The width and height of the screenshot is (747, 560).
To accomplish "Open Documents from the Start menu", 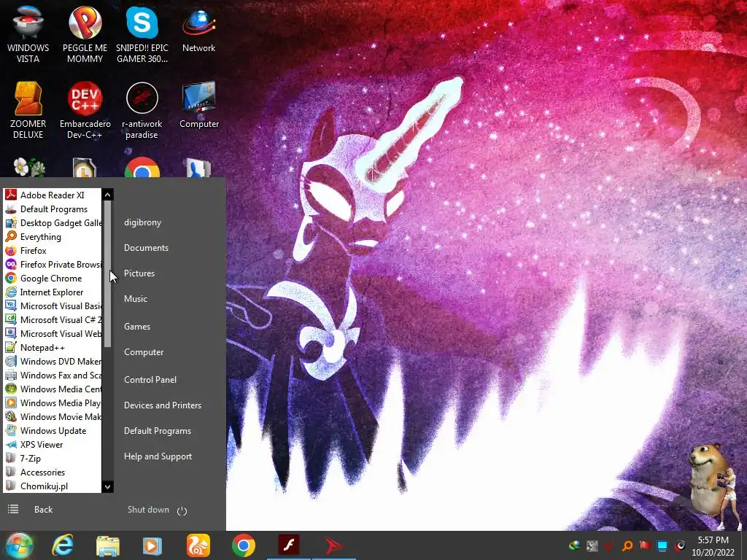I will pos(146,248).
